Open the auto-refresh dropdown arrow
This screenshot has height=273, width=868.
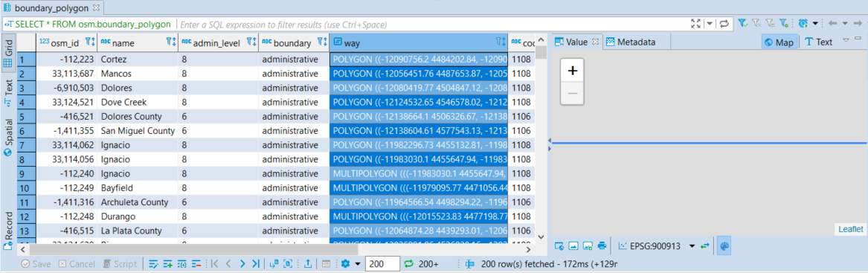(x=815, y=24)
